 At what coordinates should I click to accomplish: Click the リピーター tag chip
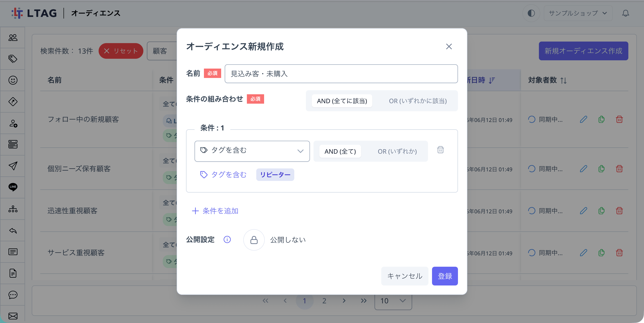[275, 175]
